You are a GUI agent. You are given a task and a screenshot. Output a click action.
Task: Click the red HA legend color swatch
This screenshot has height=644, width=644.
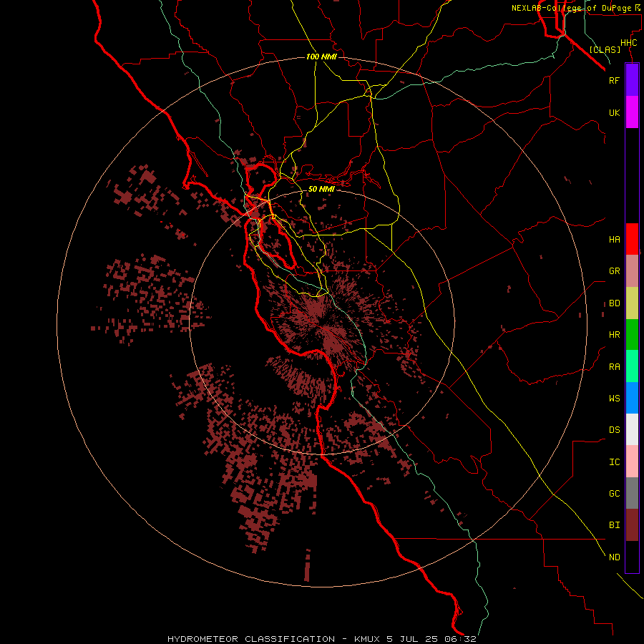click(x=632, y=239)
